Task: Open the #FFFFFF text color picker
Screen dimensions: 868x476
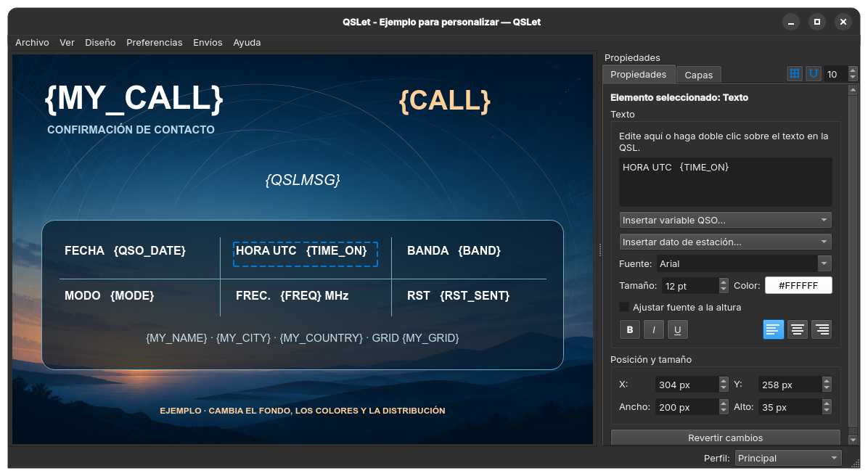Action: coord(798,286)
